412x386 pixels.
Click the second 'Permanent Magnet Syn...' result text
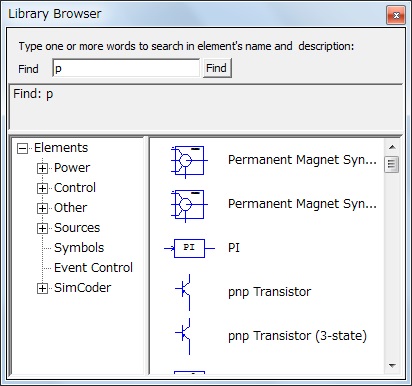click(302, 204)
